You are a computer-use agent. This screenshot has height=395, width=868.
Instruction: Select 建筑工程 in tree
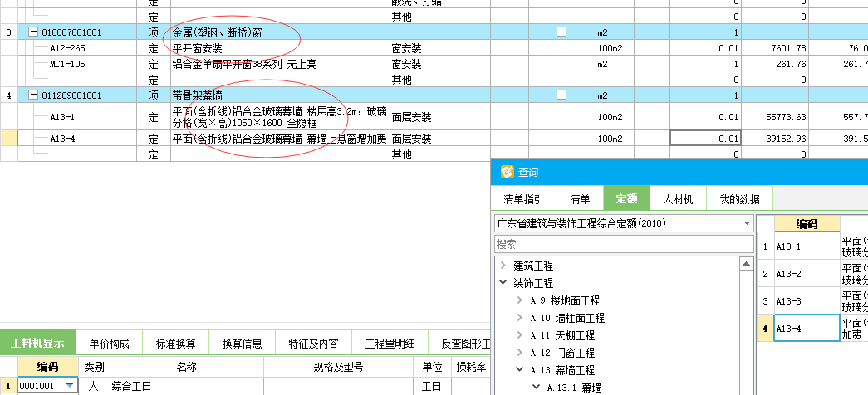click(533, 266)
